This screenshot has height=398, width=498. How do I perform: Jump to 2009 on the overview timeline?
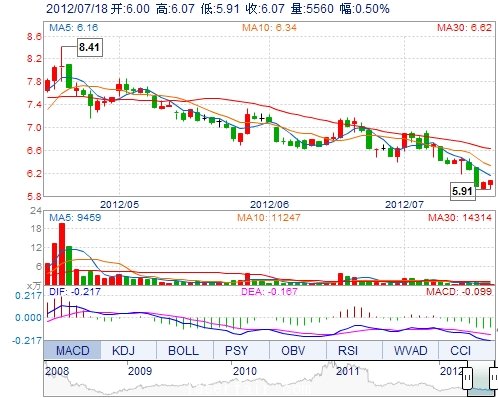coord(140,371)
